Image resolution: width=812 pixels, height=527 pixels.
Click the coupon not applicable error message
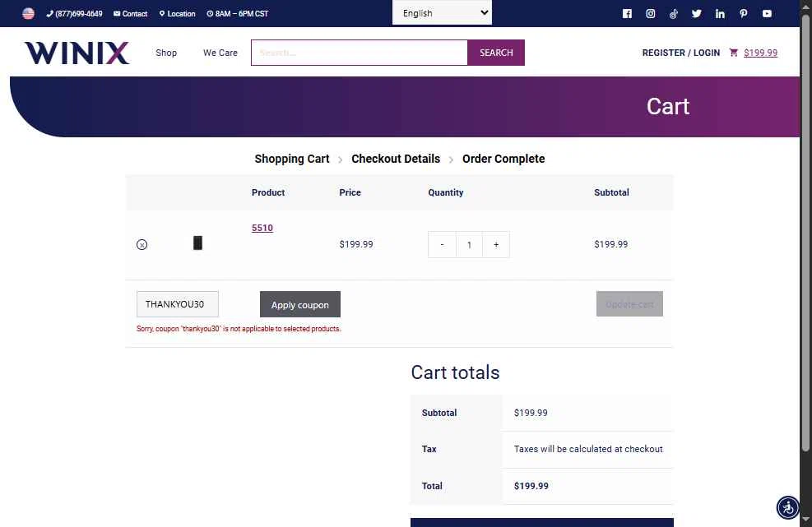tap(239, 329)
